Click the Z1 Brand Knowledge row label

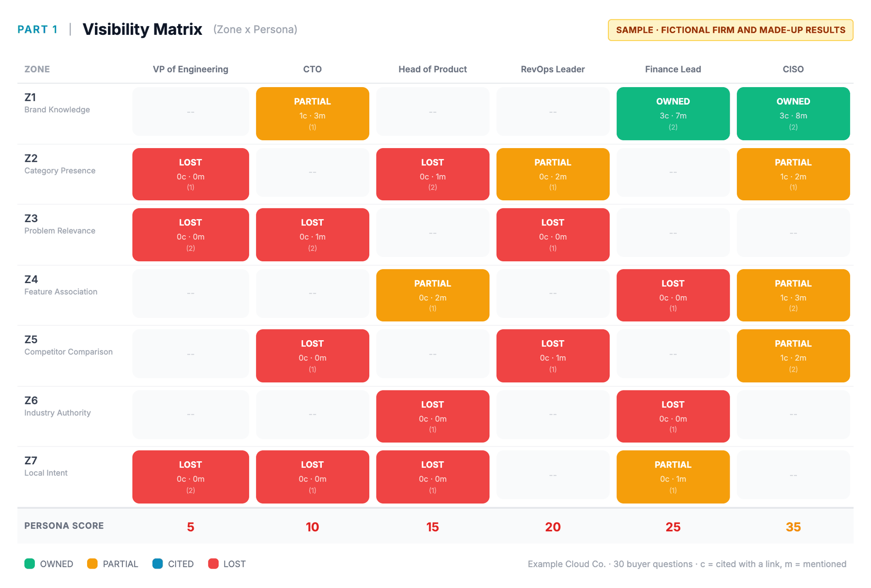[x=57, y=103]
